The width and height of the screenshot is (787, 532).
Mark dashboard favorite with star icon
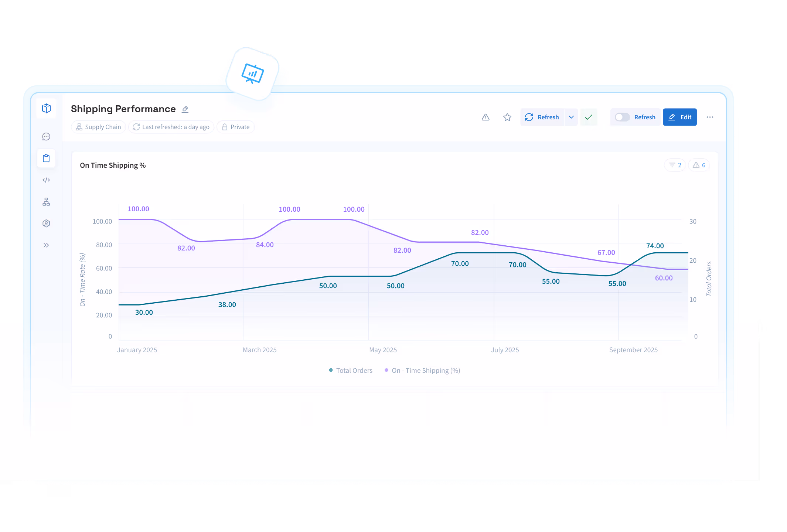(x=507, y=117)
